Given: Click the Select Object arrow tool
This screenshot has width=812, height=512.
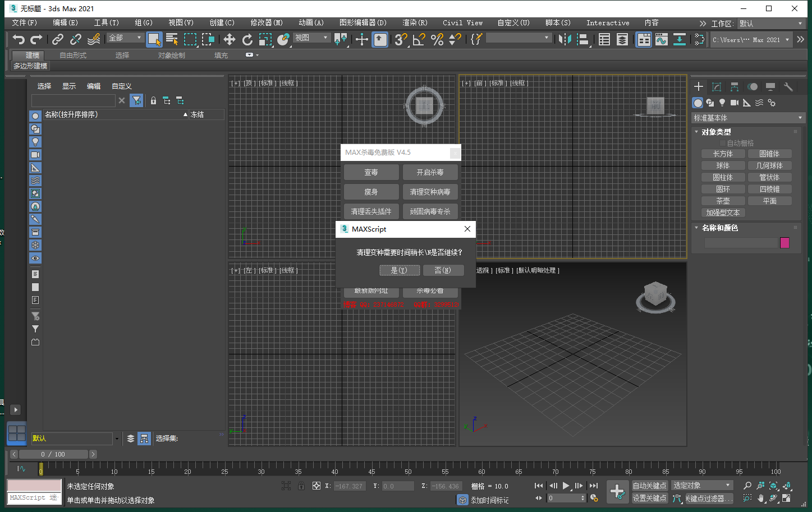Looking at the screenshot, I should coord(154,39).
